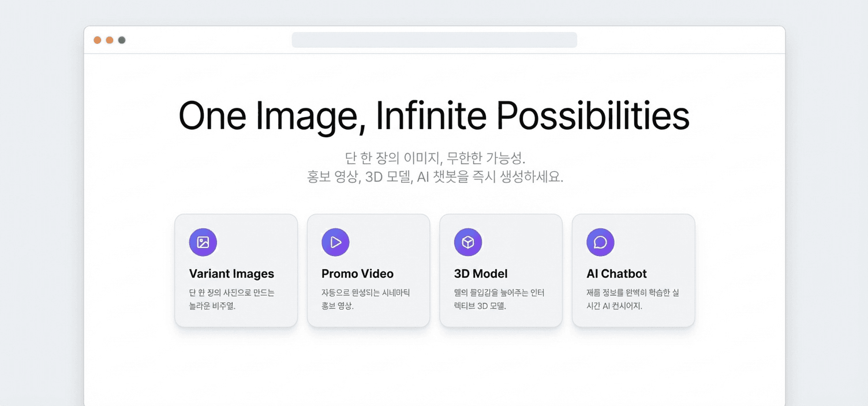868x406 pixels.
Task: Click "One Image" at the headline start
Action: point(274,116)
